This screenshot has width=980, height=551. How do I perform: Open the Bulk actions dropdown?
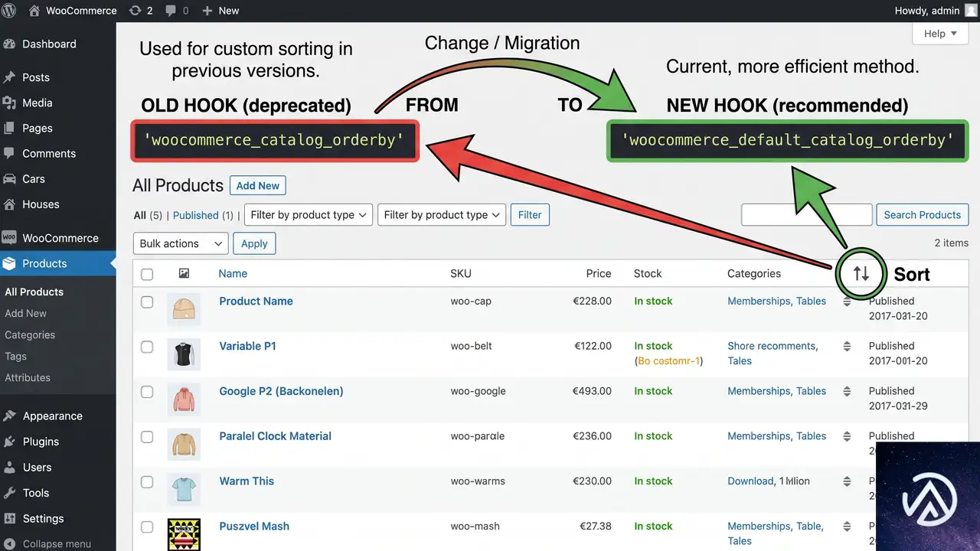tap(181, 243)
